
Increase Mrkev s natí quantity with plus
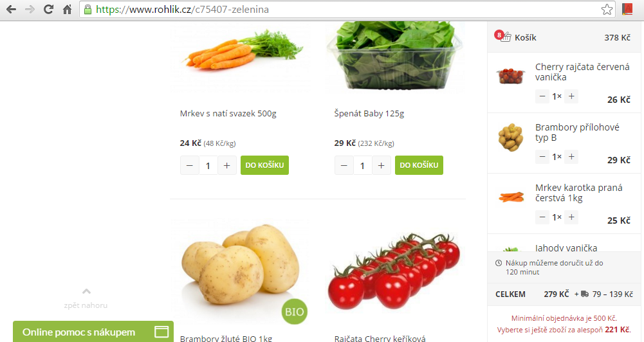[x=226, y=165]
